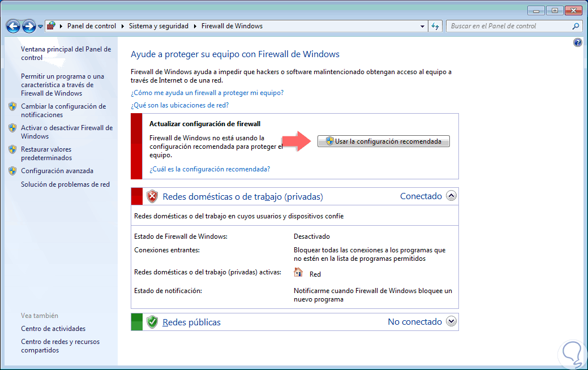Collapse the private networks section chevron
This screenshot has height=370, width=588.
point(451,196)
